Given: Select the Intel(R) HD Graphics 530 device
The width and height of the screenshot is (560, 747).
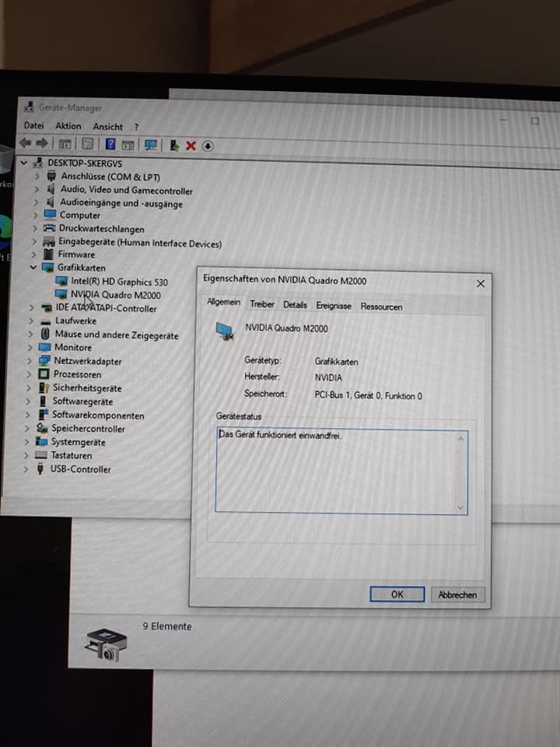Looking at the screenshot, I should (118, 282).
